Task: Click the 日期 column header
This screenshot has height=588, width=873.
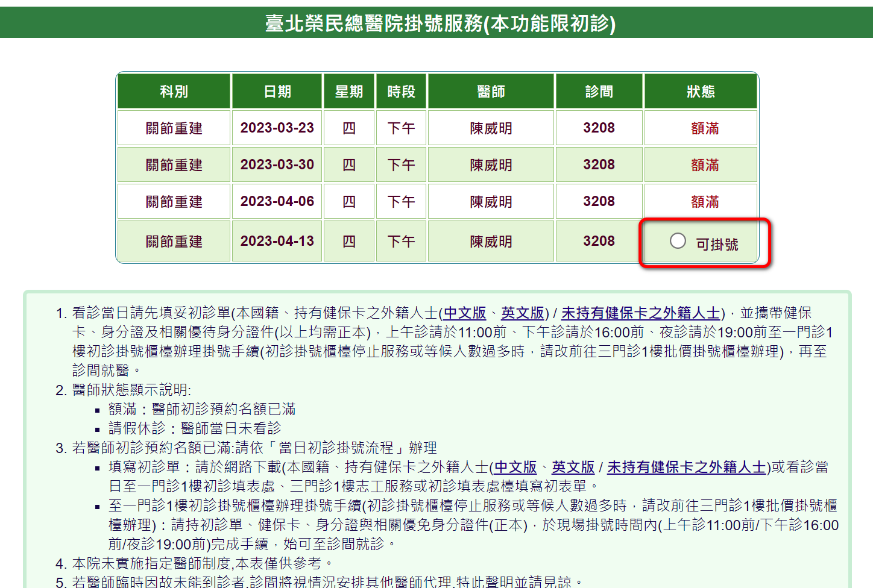Action: click(277, 92)
